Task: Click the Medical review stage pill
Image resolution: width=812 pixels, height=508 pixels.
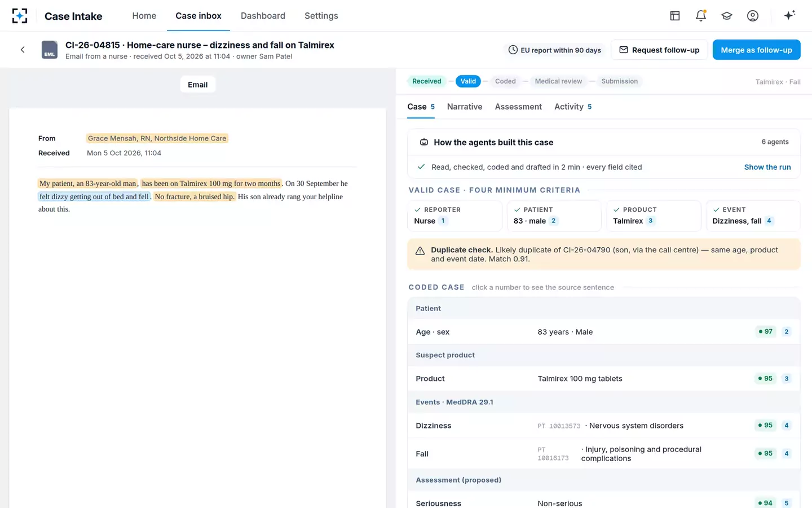Action: coord(558,81)
